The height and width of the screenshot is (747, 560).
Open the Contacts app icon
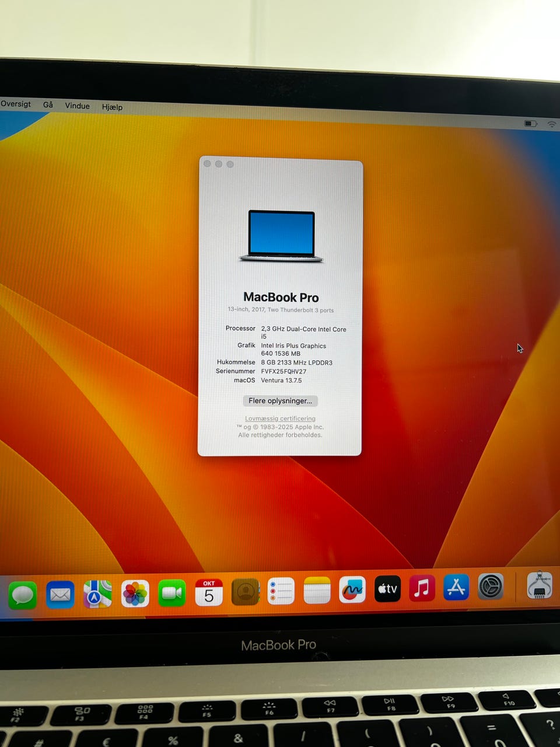(246, 592)
